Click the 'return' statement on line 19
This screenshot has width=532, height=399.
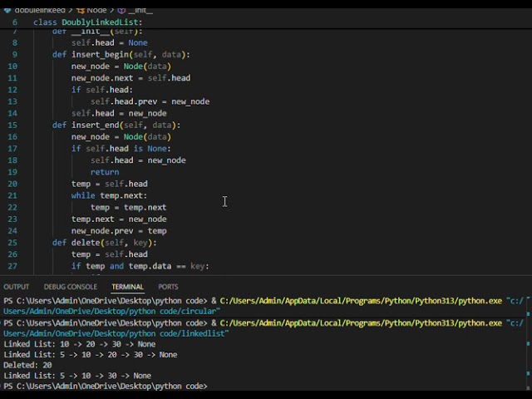point(105,172)
